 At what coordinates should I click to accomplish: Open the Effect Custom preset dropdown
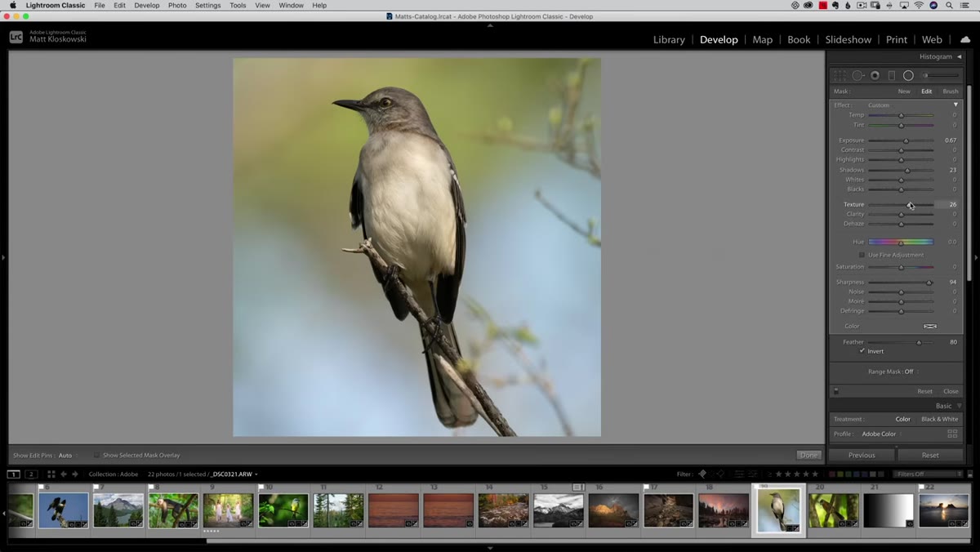coord(879,105)
